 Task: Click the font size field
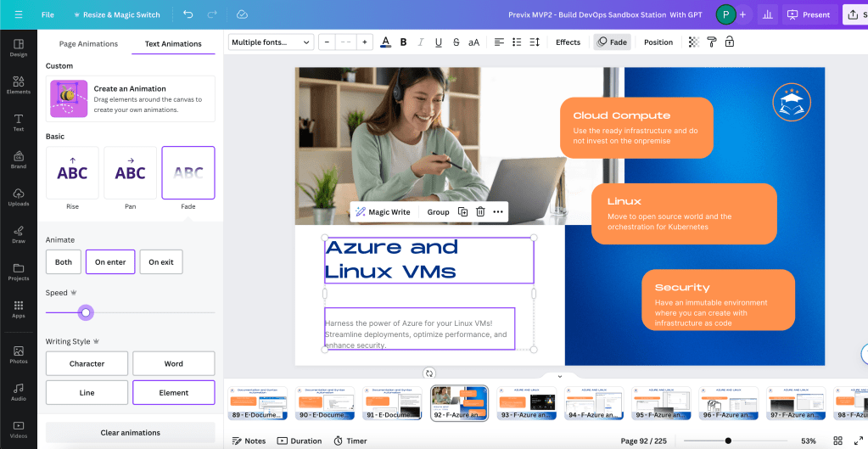[346, 42]
